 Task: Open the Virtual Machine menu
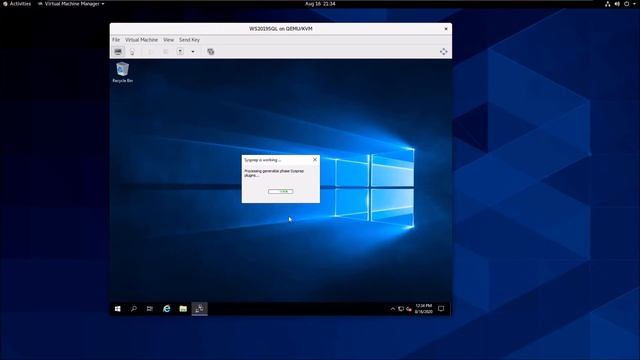pyautogui.click(x=141, y=40)
